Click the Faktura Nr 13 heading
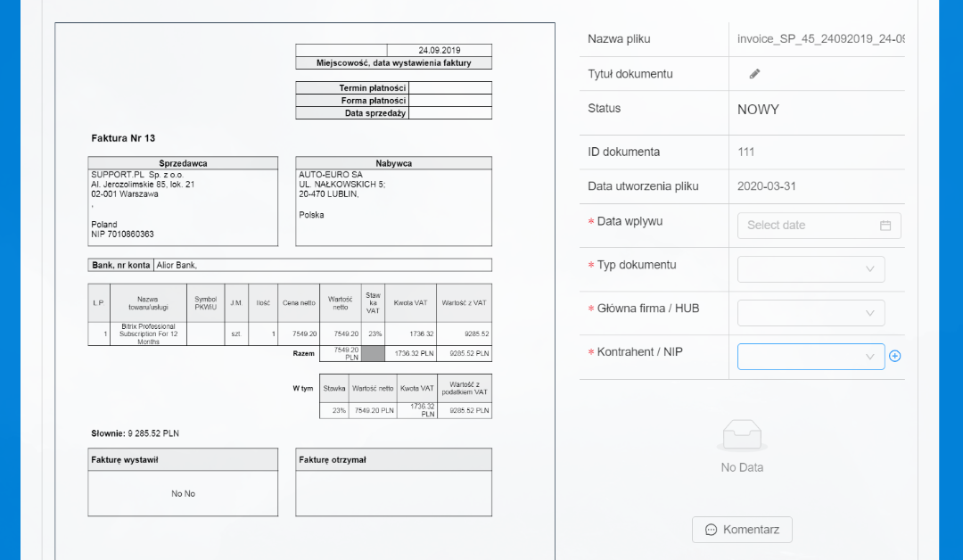 [123, 138]
